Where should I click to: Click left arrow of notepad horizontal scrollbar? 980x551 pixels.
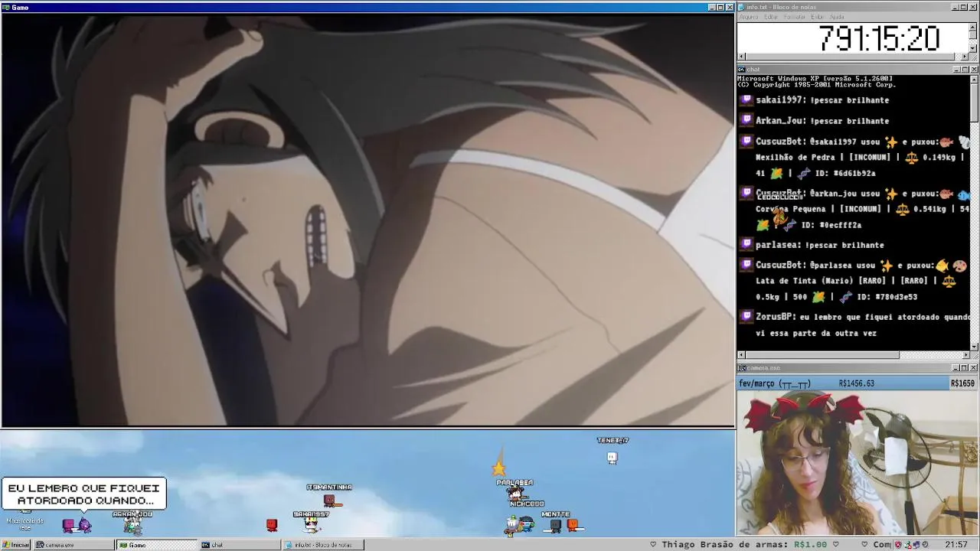click(x=741, y=56)
